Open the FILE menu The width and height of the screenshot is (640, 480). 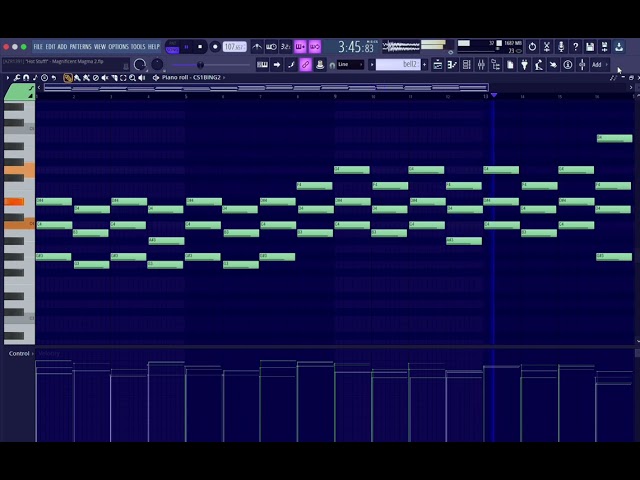(38, 47)
